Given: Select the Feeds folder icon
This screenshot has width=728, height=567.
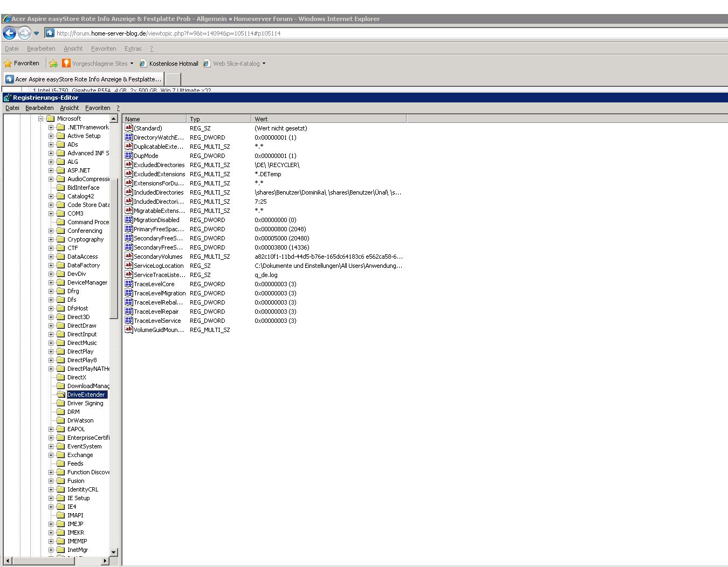Looking at the screenshot, I should 60,464.
